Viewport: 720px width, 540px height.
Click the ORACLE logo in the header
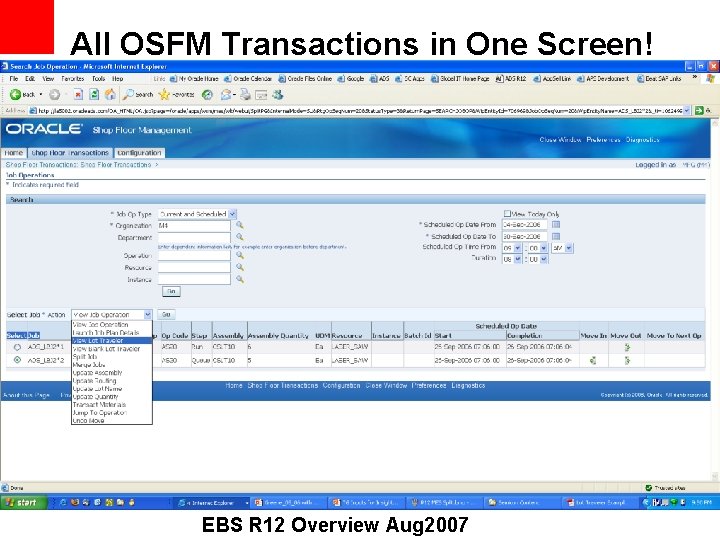coord(44,129)
